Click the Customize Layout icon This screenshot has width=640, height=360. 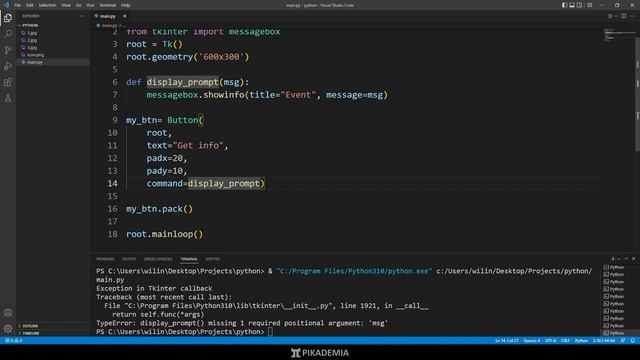[x=589, y=5]
